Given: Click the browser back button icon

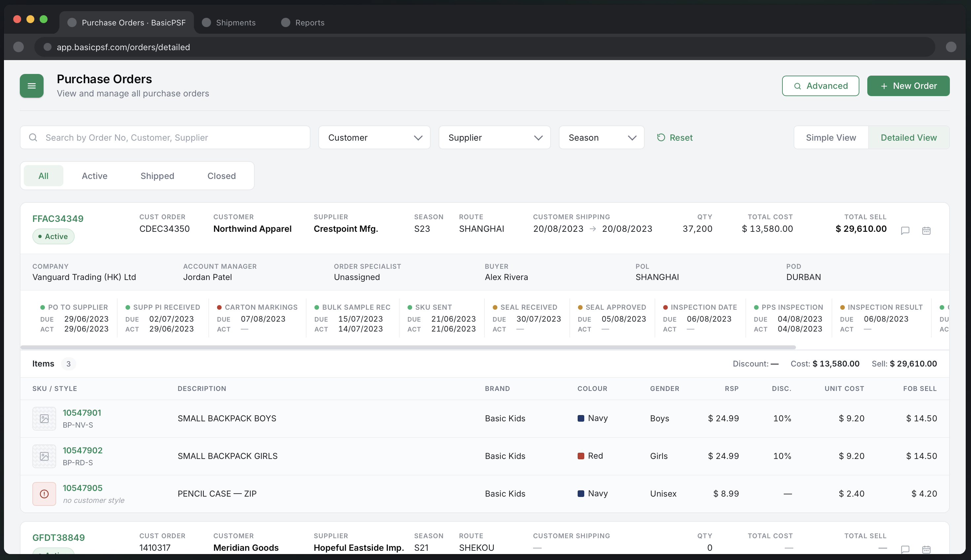Looking at the screenshot, I should (x=18, y=47).
